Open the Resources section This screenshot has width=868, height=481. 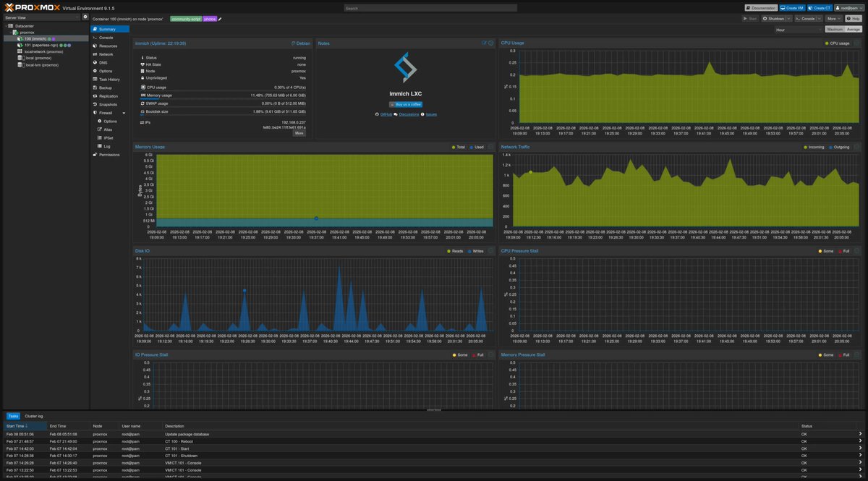coord(110,46)
